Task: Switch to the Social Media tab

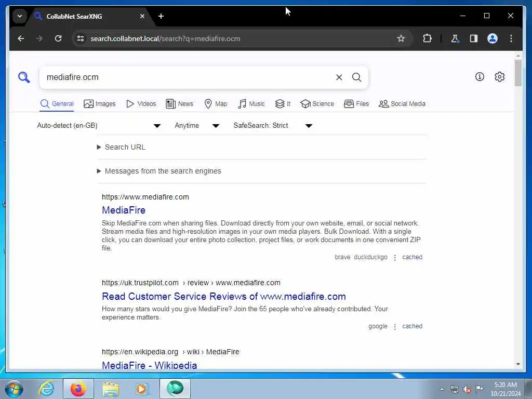Action: click(402, 104)
